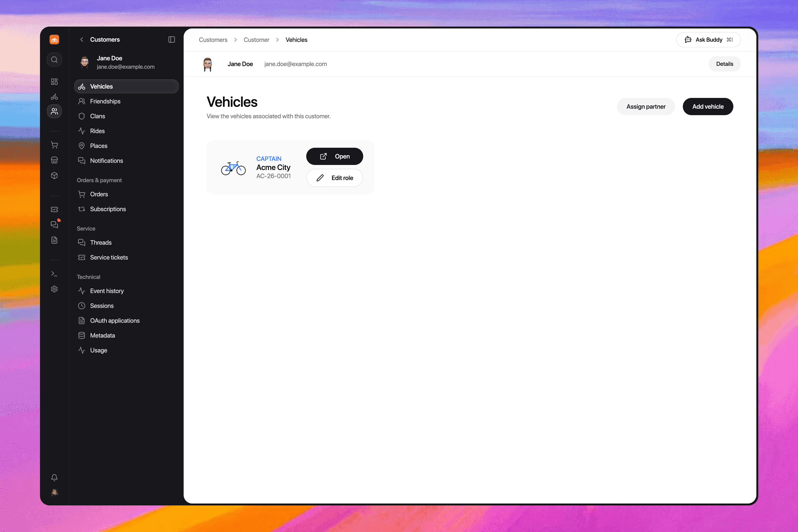Open chat threads icon with red badge

point(54,225)
